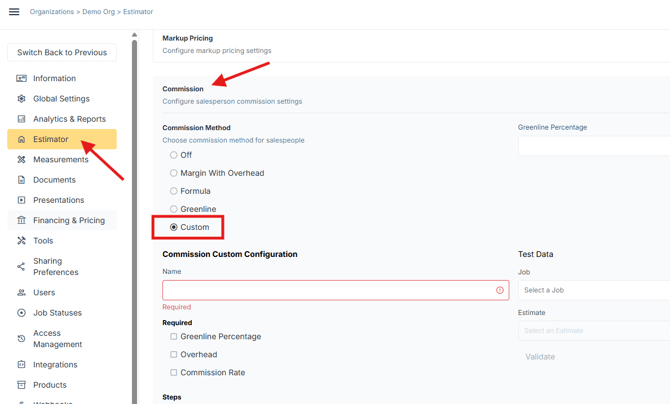The image size is (670, 404).
Task: Open the hamburger navigation menu
Action: coord(14,12)
